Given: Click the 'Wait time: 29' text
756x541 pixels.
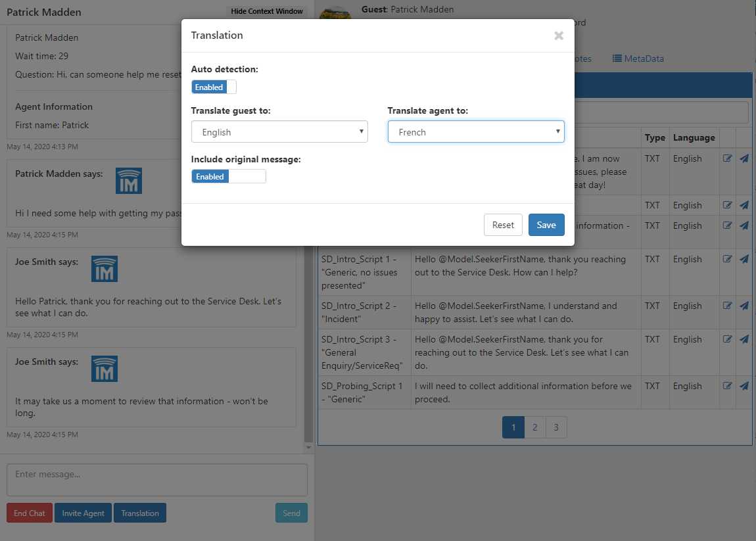Looking at the screenshot, I should 41,56.
